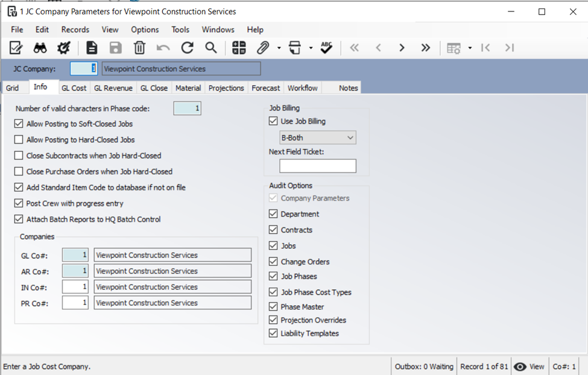This screenshot has height=375, width=588.
Task: Go to last record double-right arrow
Action: pyautogui.click(x=426, y=48)
